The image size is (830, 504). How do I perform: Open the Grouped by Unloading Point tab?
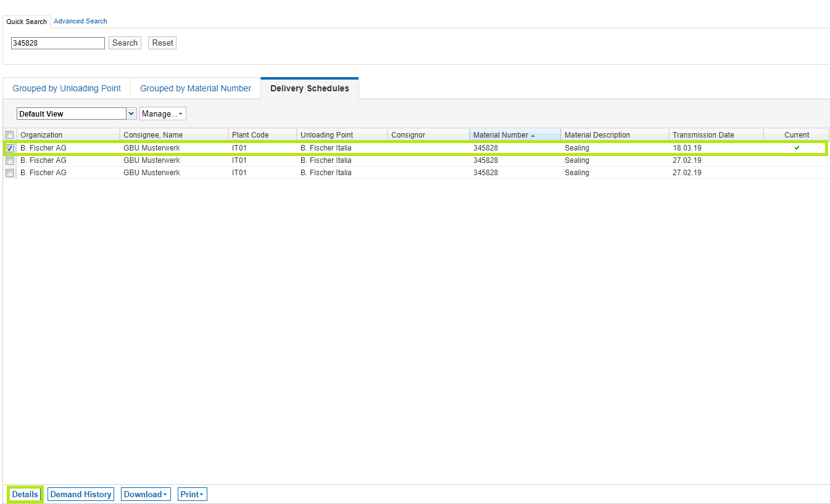[x=67, y=88]
